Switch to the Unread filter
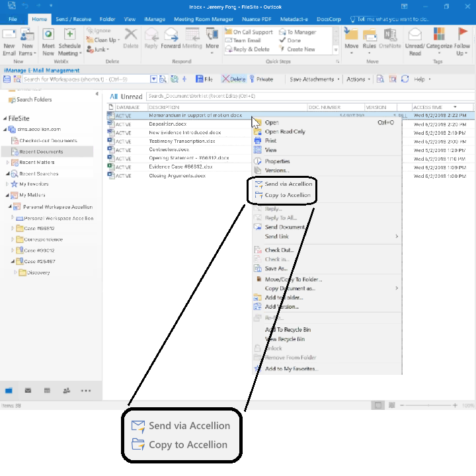Viewport: 476px width, 476px height. (x=132, y=97)
